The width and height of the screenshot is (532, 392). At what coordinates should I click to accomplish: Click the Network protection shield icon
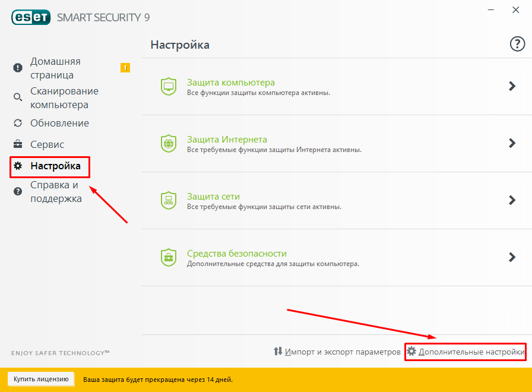click(x=169, y=201)
